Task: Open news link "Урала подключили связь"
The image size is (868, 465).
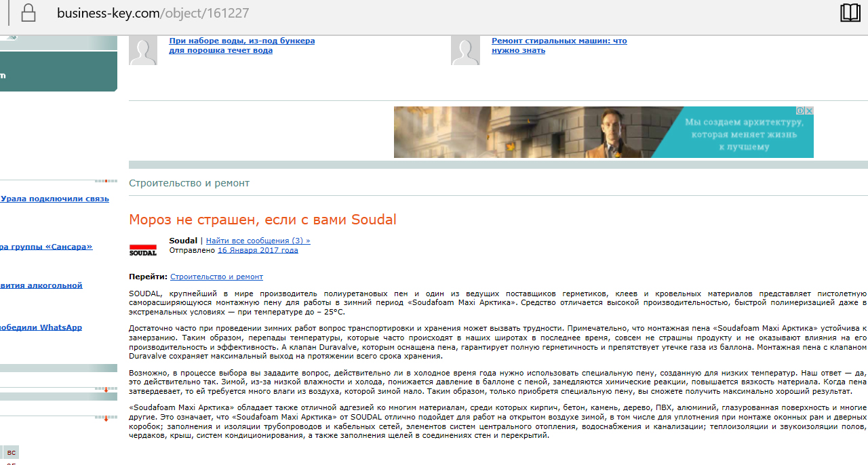Action: tap(54, 199)
